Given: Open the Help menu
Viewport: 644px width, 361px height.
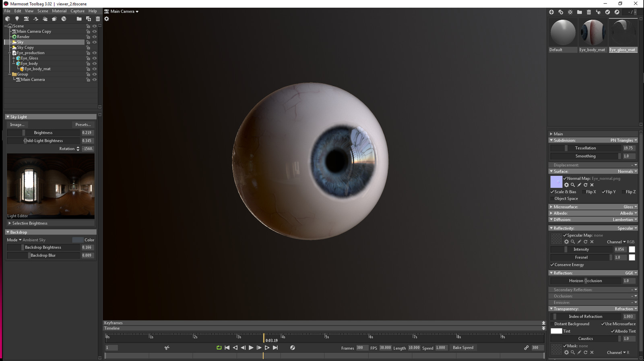Looking at the screenshot, I should pyautogui.click(x=93, y=11).
